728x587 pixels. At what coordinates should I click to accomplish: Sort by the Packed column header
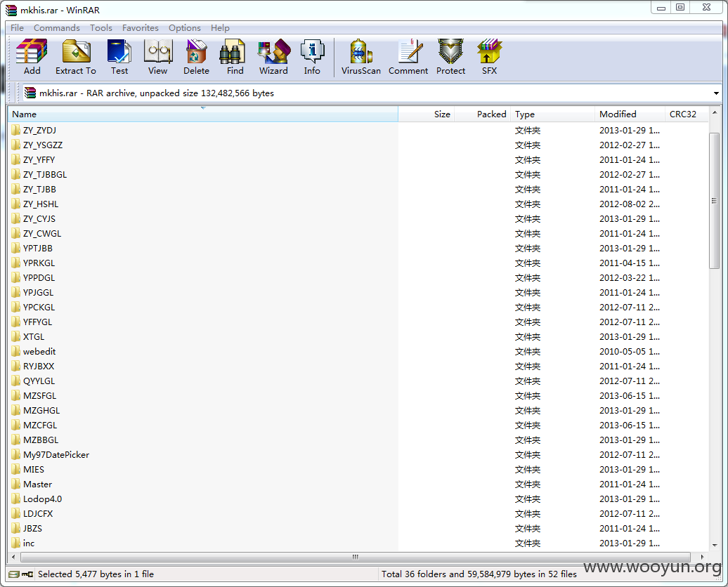click(482, 114)
